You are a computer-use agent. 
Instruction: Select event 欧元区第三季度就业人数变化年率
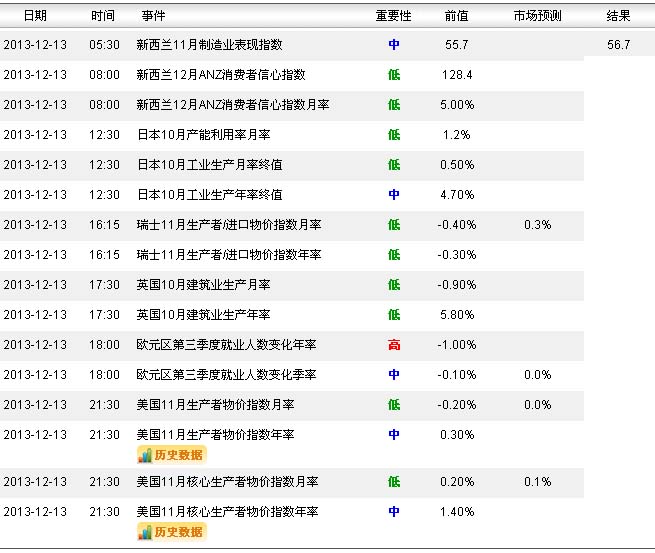point(226,345)
